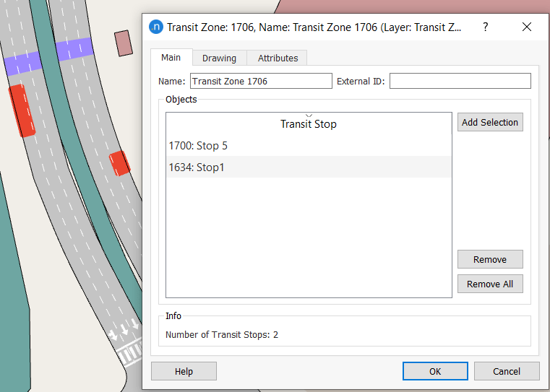
Task: Click the Name input field
Action: coord(261,81)
